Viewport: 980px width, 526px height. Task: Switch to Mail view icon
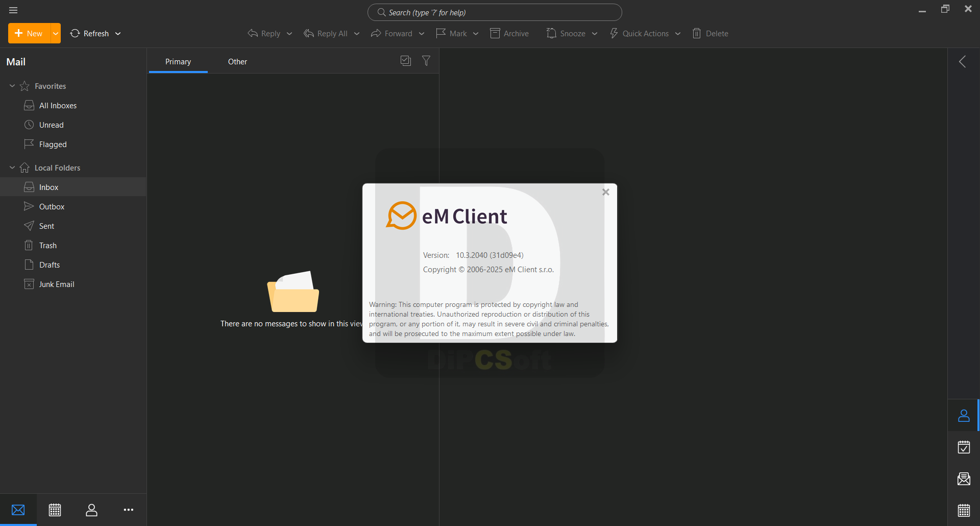pyautogui.click(x=18, y=510)
